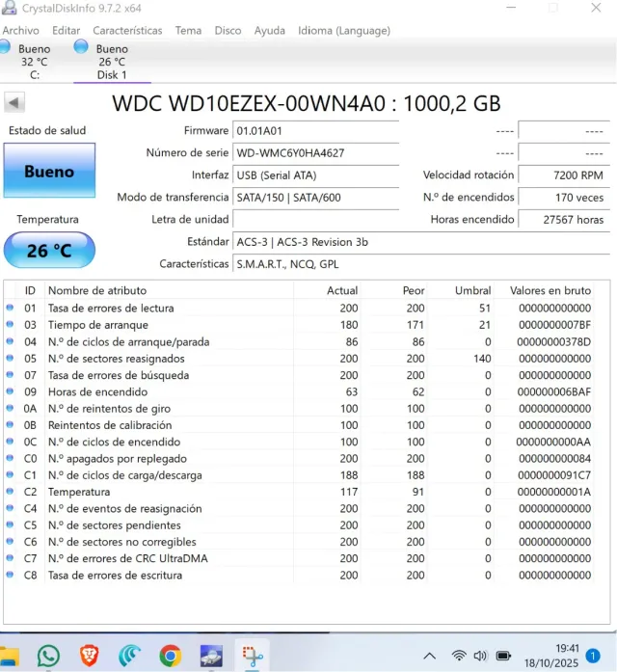Click the empty Letra de unidad field
617x672 pixels.
[x=316, y=220]
